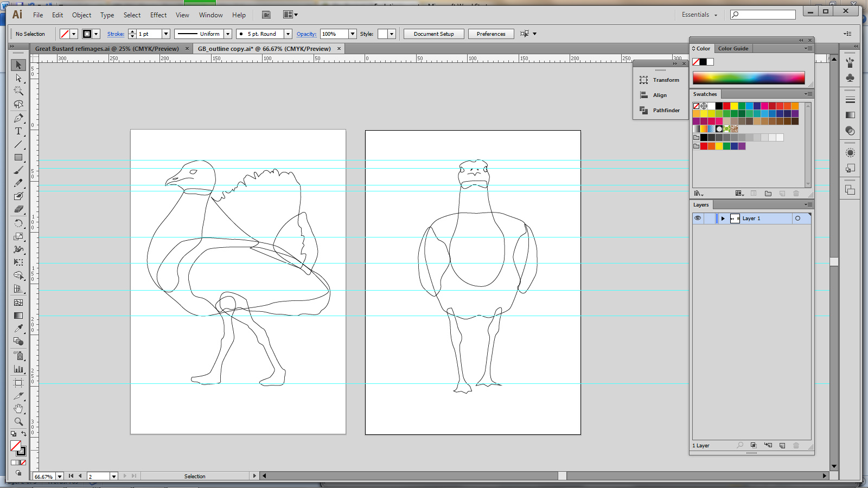
Task: Select the Zoom tool
Action: (18, 421)
